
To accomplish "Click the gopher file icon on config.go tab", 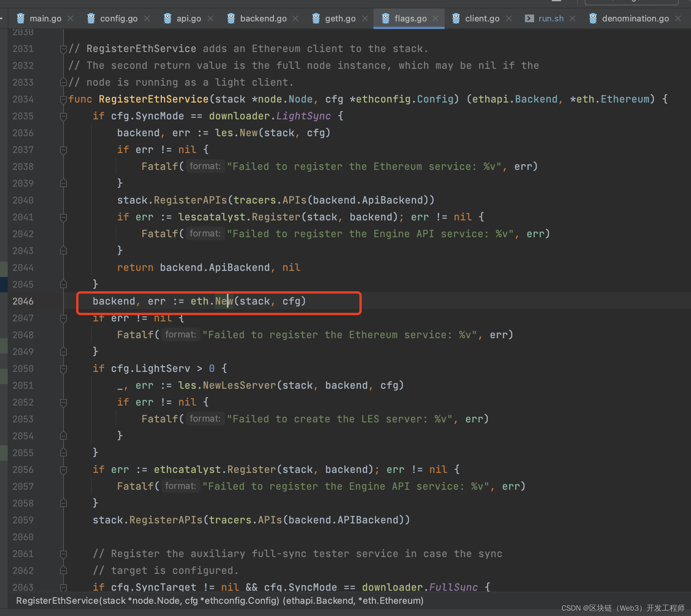I will click(91, 18).
